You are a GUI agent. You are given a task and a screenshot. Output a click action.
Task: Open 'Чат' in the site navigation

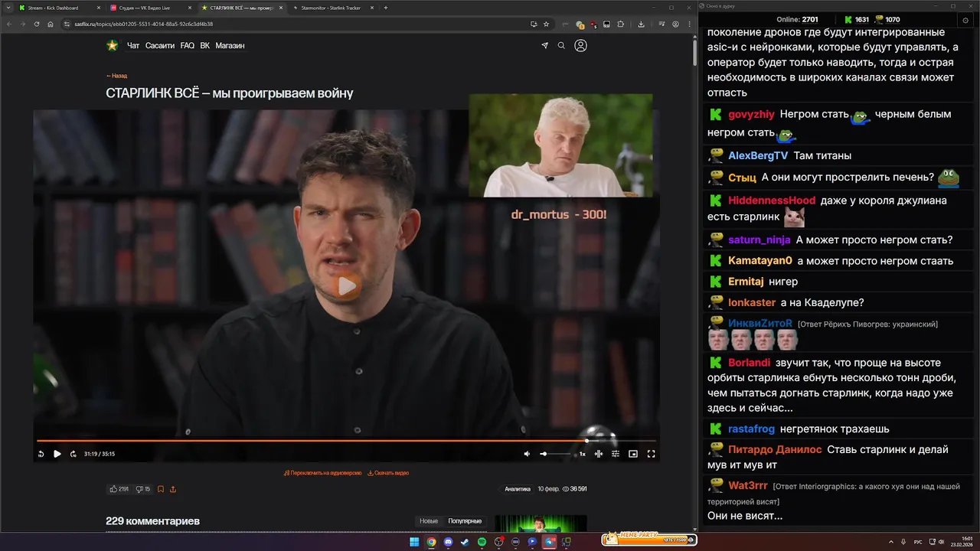click(x=133, y=46)
